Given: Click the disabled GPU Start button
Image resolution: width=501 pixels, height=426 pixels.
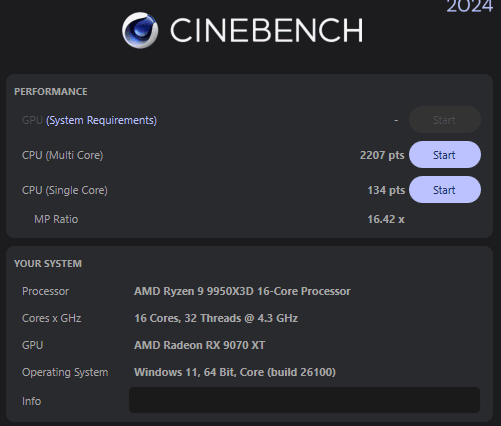Looking at the screenshot, I should (x=445, y=120).
